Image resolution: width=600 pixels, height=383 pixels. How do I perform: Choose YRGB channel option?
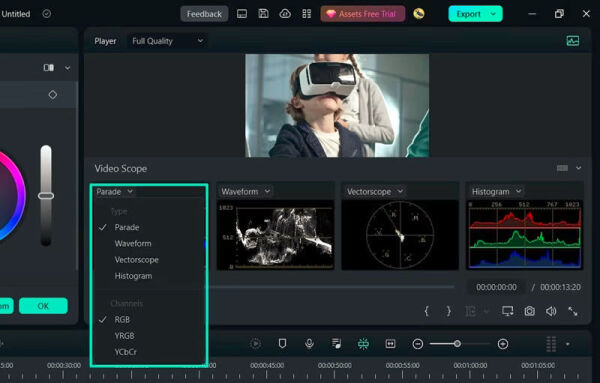[x=124, y=336]
